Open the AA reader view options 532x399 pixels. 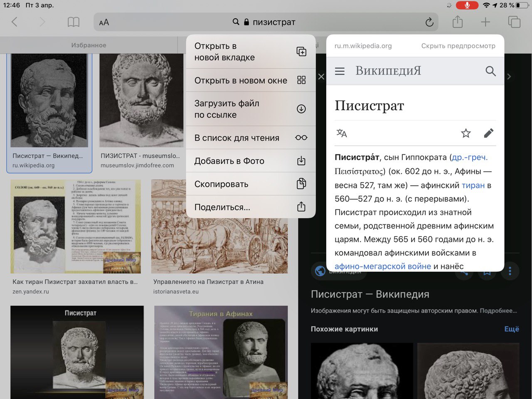104,22
